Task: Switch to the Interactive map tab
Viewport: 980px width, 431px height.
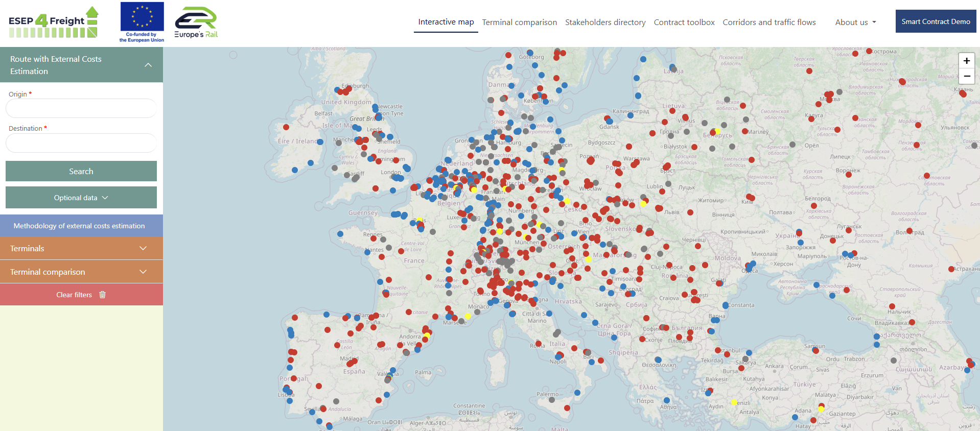Action: click(x=446, y=22)
